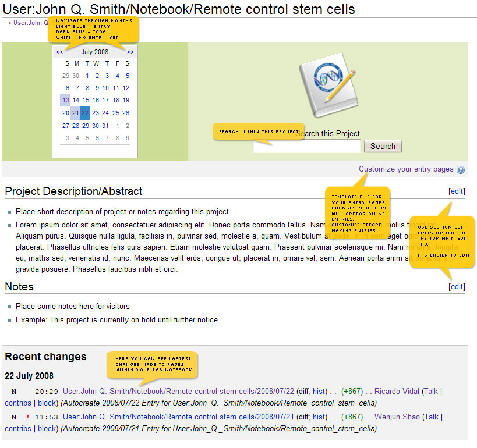Open the July 13 calendar entry

[65, 100]
